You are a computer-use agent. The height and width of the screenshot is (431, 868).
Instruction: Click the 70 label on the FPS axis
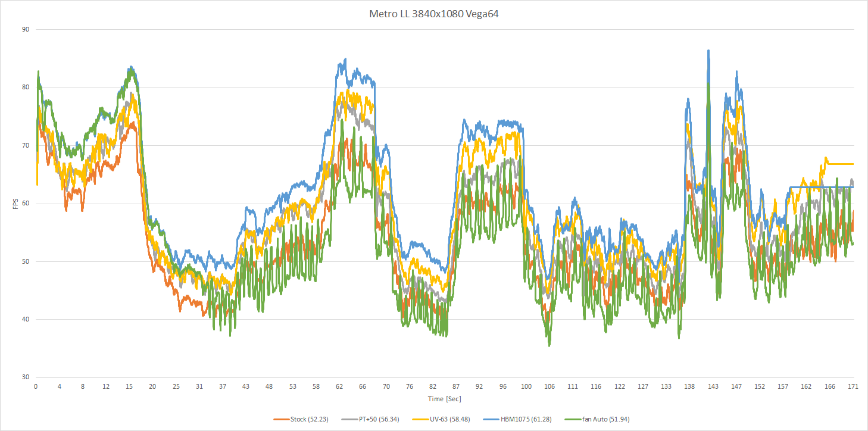pyautogui.click(x=26, y=145)
